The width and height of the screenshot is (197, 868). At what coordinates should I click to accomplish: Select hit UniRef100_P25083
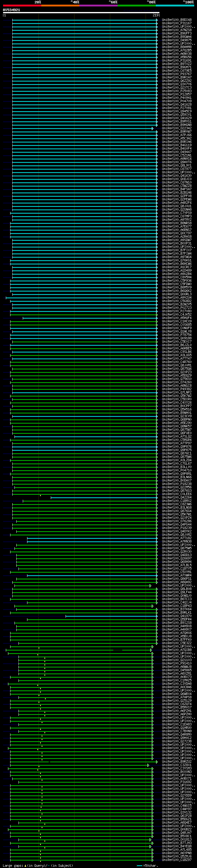[176, 91]
